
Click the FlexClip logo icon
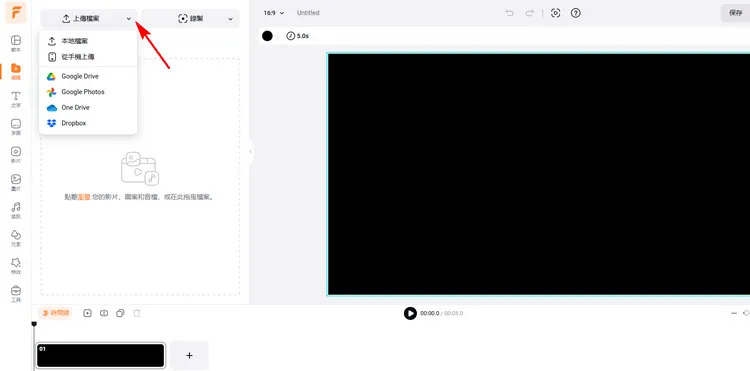[x=16, y=13]
